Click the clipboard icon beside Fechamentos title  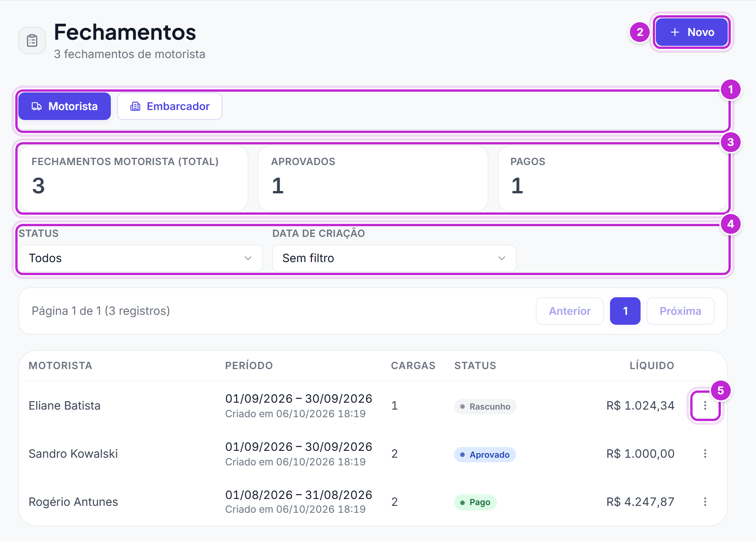[32, 40]
